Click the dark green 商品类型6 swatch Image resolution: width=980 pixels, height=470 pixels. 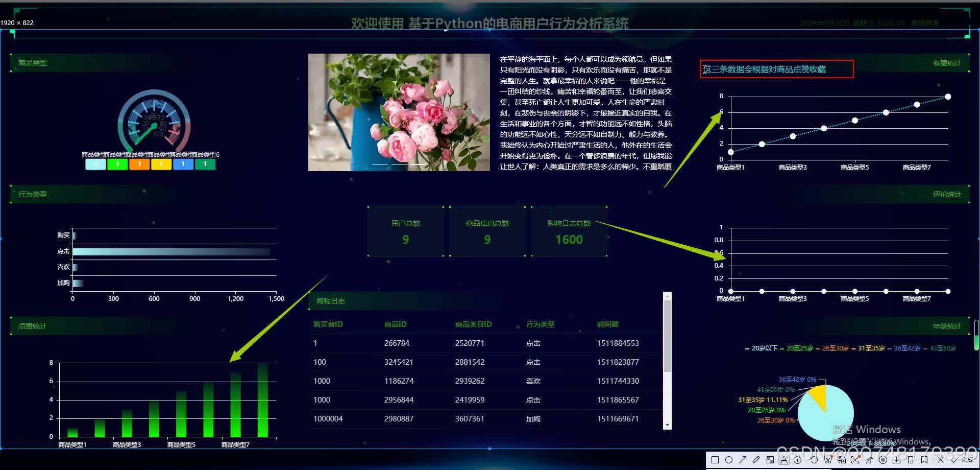205,165
